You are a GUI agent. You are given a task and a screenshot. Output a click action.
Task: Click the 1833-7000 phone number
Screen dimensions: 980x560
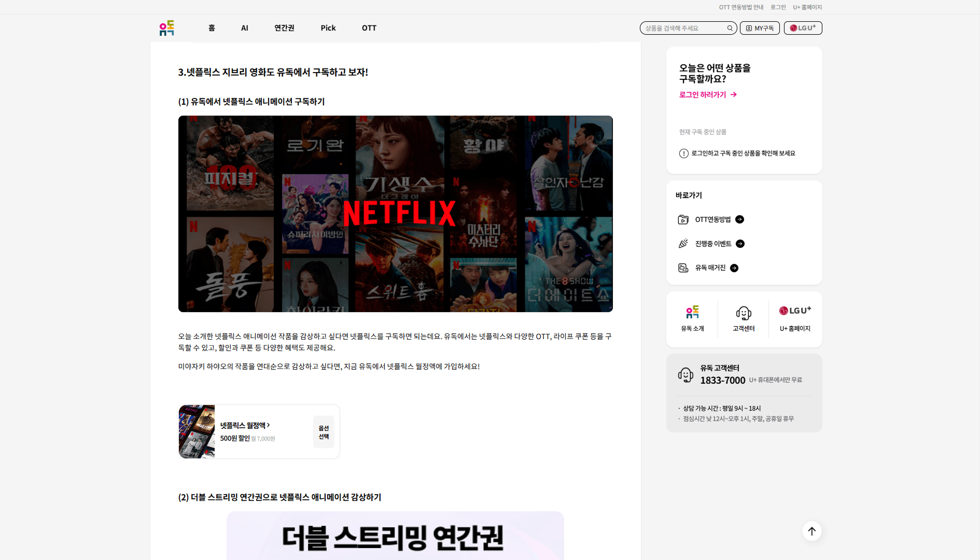pyautogui.click(x=723, y=380)
